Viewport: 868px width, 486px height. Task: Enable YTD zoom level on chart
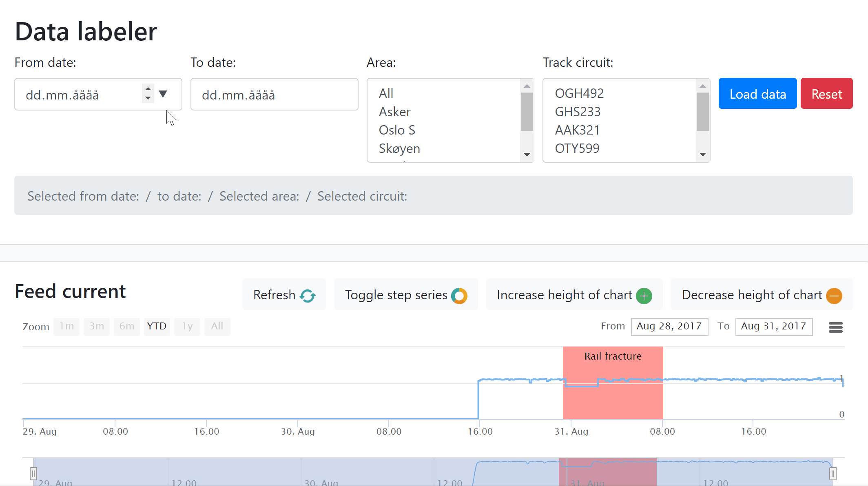156,326
